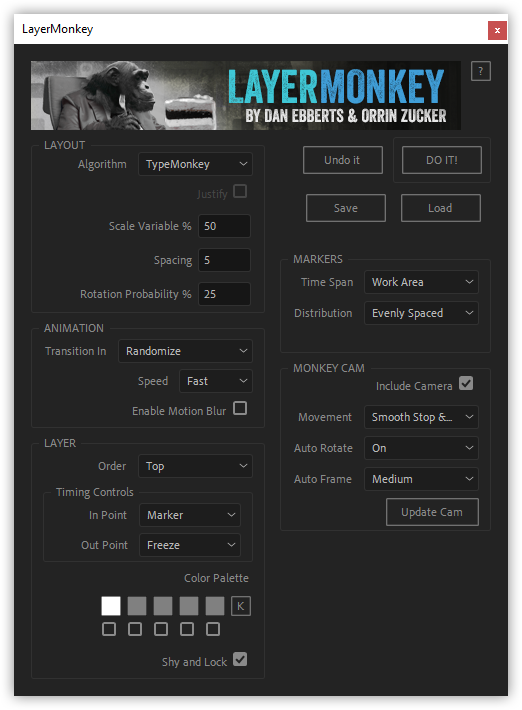Click the MONKEY CAM section heading
Image resolution: width=522 pixels, height=710 pixels.
point(329,368)
